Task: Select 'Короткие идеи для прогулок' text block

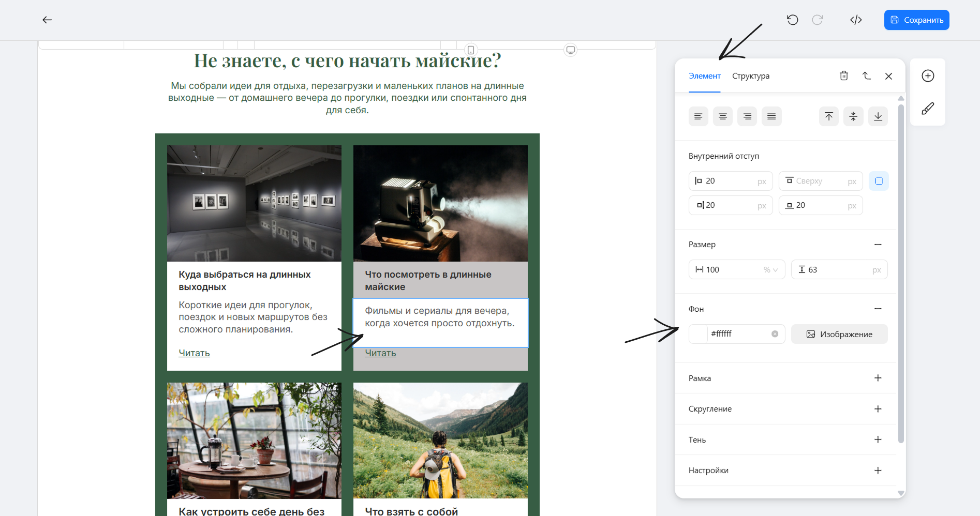Action: [x=253, y=317]
